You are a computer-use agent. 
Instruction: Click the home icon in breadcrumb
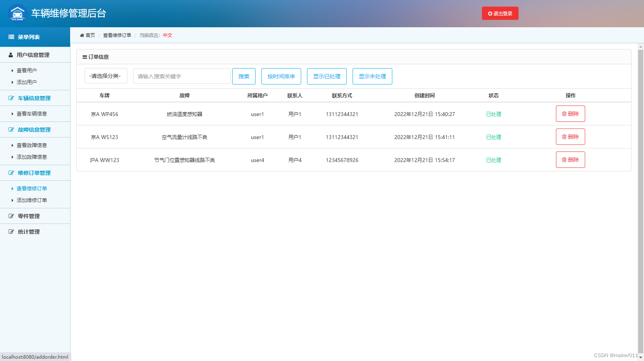[82, 35]
